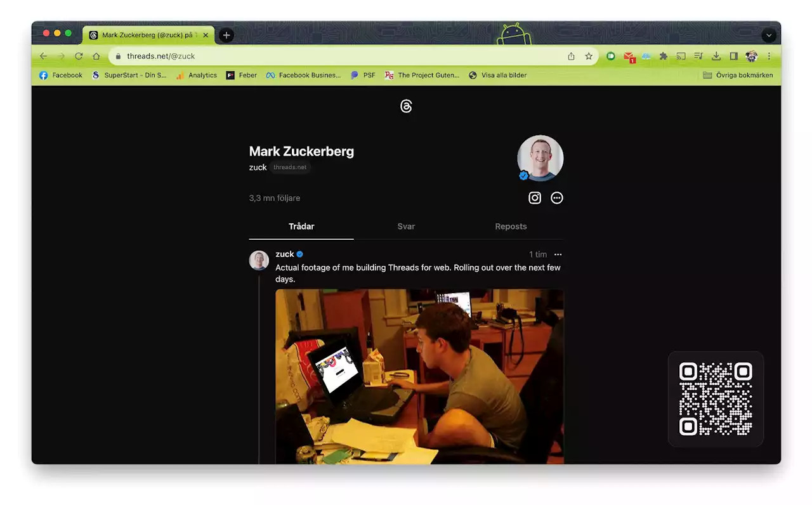
Task: Click the lock site info icon
Action: [x=118, y=56]
